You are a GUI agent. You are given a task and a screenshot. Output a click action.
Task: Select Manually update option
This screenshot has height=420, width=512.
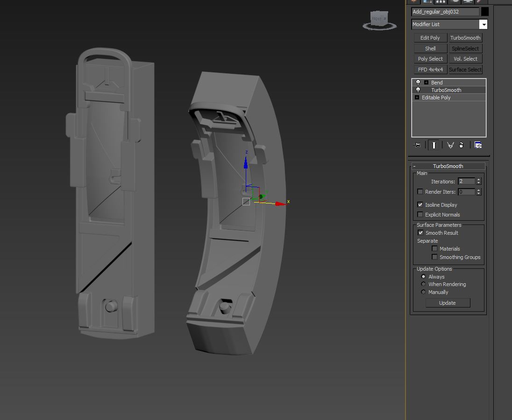pyautogui.click(x=424, y=292)
